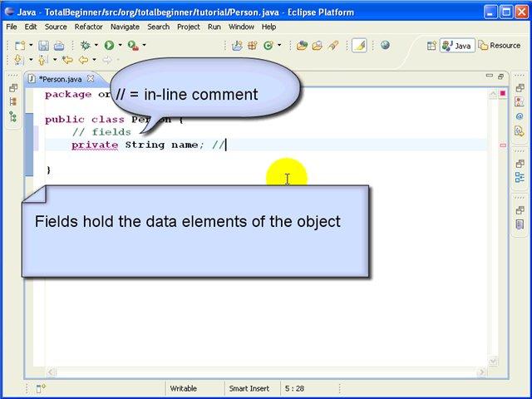Click the Javadoc @ view icon
This screenshot has height=399, width=532.
click(520, 116)
